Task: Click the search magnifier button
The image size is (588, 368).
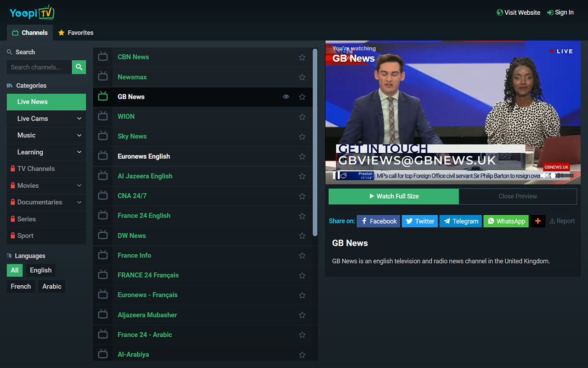Action: [79, 67]
